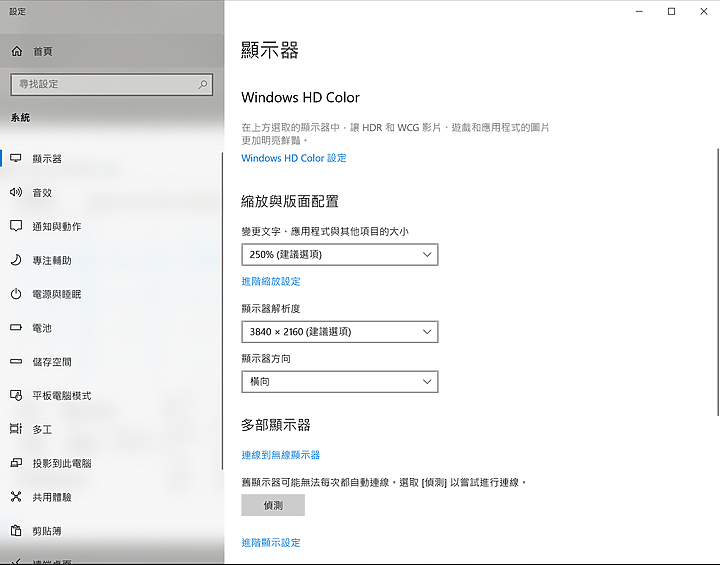
Task: Click the drive icon for 儲存空間
Action: [x=16, y=362]
